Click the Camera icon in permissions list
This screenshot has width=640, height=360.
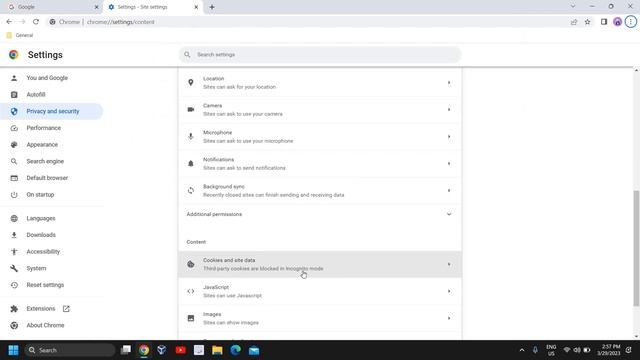[191, 109]
